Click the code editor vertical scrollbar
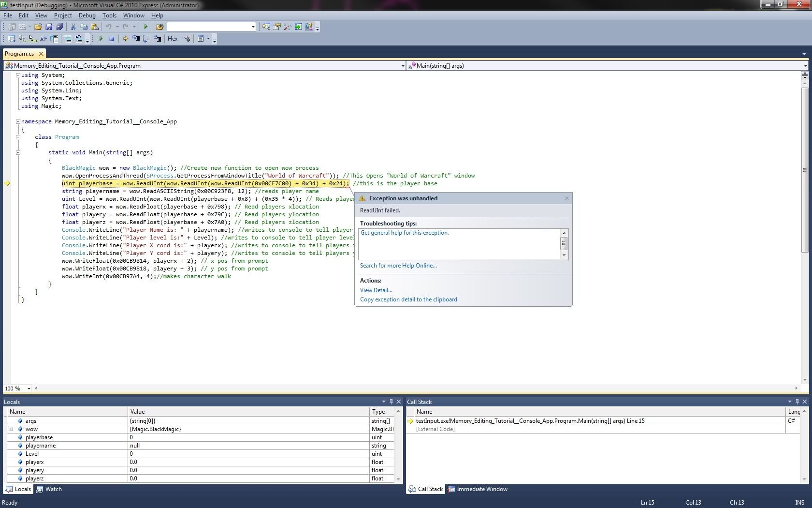 click(x=805, y=169)
